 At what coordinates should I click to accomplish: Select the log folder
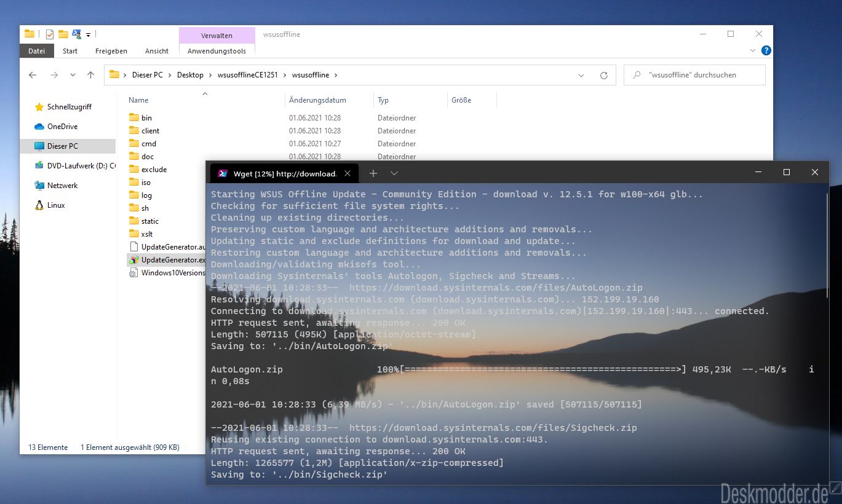pyautogui.click(x=146, y=195)
